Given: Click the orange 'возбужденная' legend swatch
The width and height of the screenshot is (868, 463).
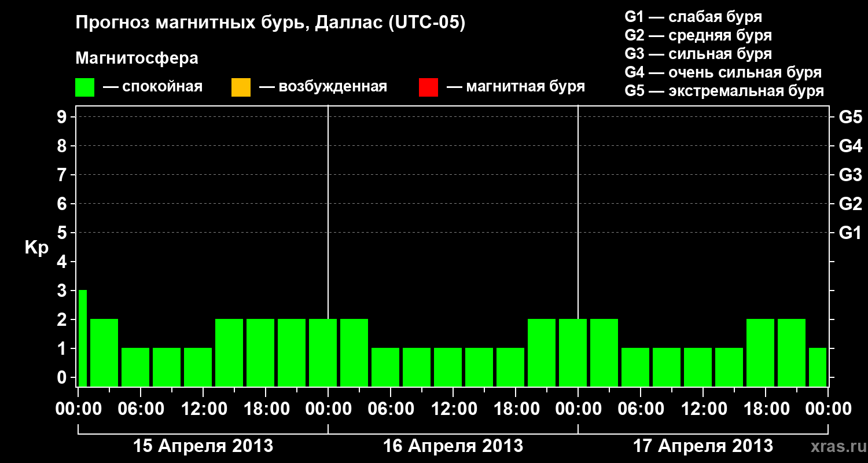Looking at the screenshot, I should point(241,87).
